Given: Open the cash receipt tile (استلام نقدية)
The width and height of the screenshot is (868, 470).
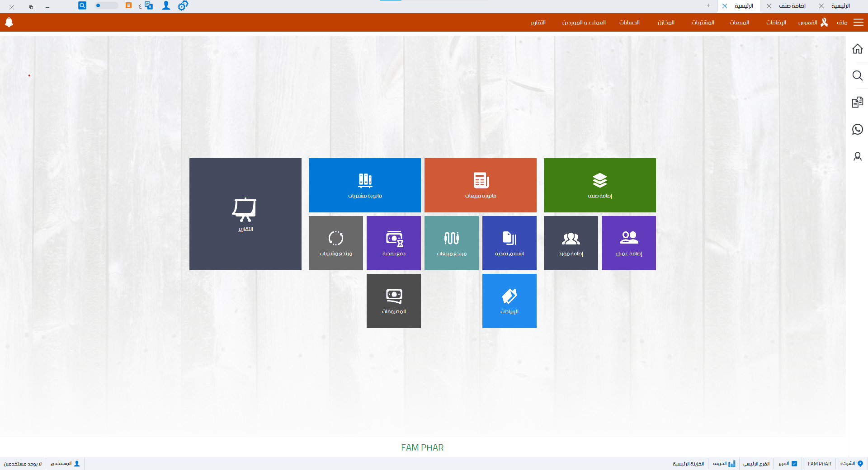Looking at the screenshot, I should [509, 243].
